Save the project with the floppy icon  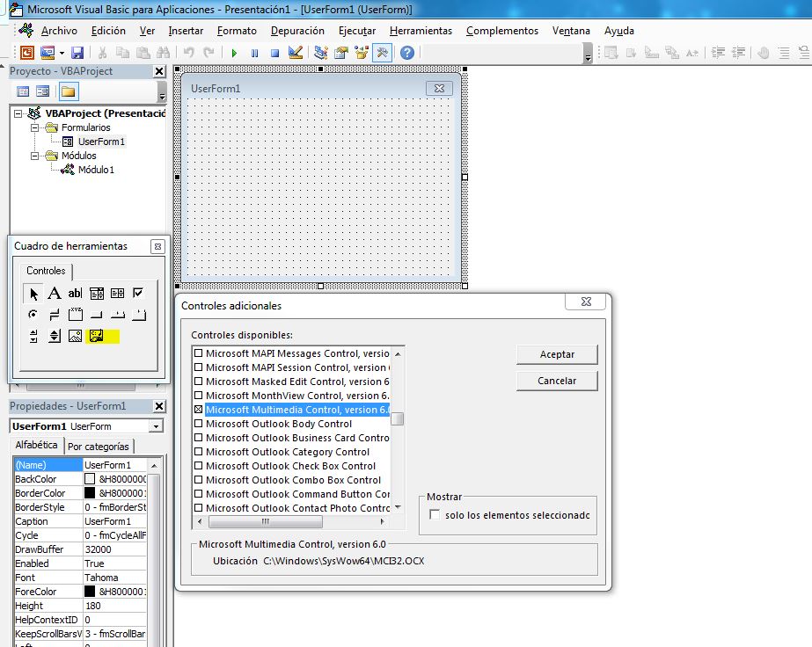point(77,52)
